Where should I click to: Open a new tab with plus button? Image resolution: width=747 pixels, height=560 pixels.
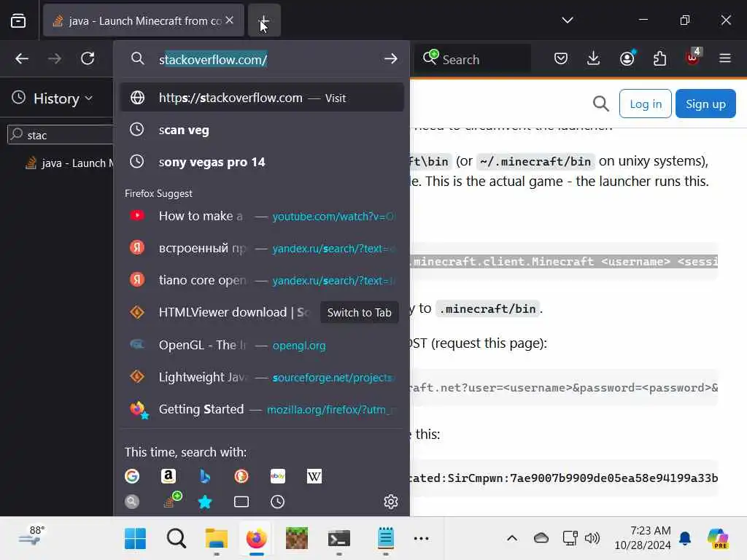point(264,20)
